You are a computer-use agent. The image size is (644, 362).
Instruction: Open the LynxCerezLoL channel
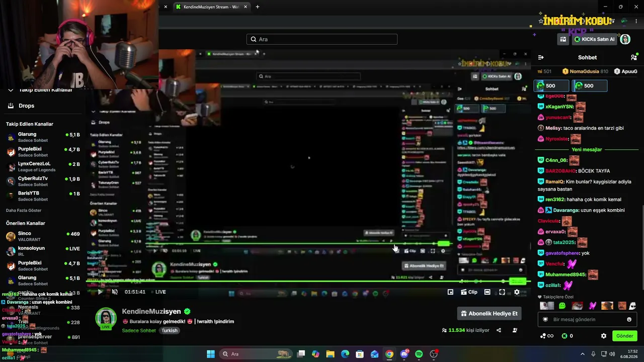point(43,166)
